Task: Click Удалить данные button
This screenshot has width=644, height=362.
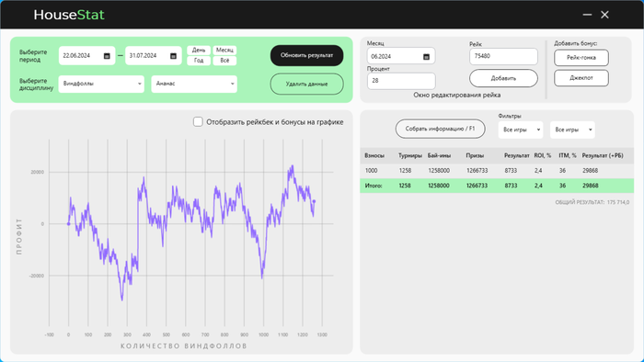Action: click(x=306, y=84)
